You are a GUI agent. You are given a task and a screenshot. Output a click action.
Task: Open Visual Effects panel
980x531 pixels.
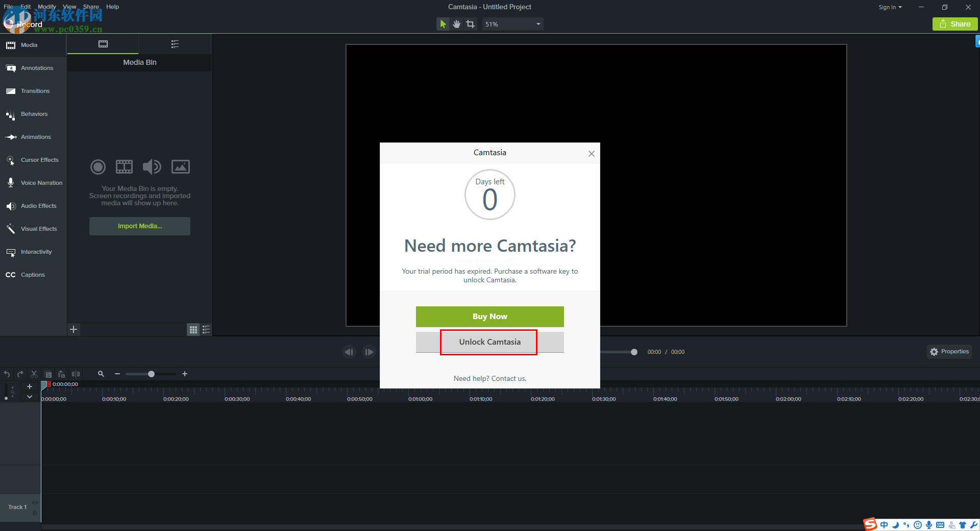pos(33,229)
